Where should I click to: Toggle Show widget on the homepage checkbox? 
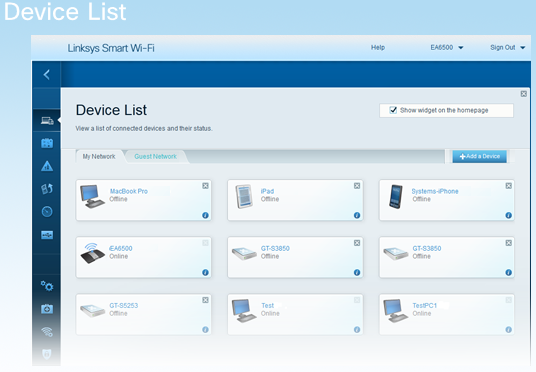[x=393, y=110]
